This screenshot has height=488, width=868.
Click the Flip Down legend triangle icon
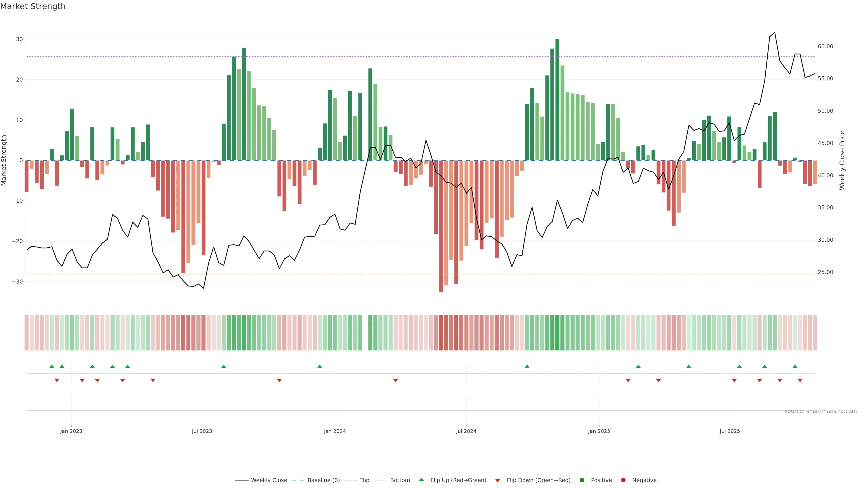pos(498,481)
